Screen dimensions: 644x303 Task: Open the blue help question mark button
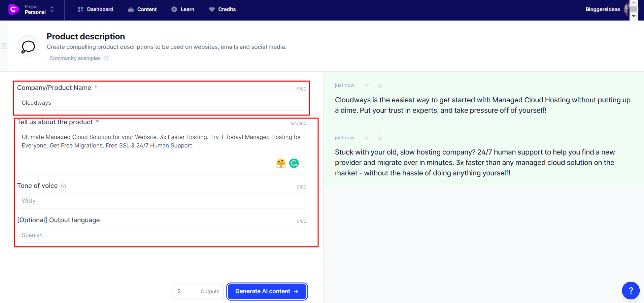pyautogui.click(x=631, y=291)
